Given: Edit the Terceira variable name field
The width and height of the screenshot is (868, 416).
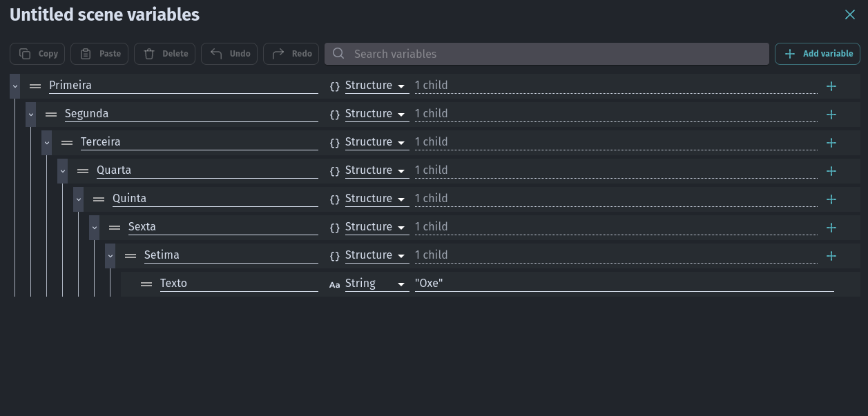Looking at the screenshot, I should pyautogui.click(x=200, y=142).
